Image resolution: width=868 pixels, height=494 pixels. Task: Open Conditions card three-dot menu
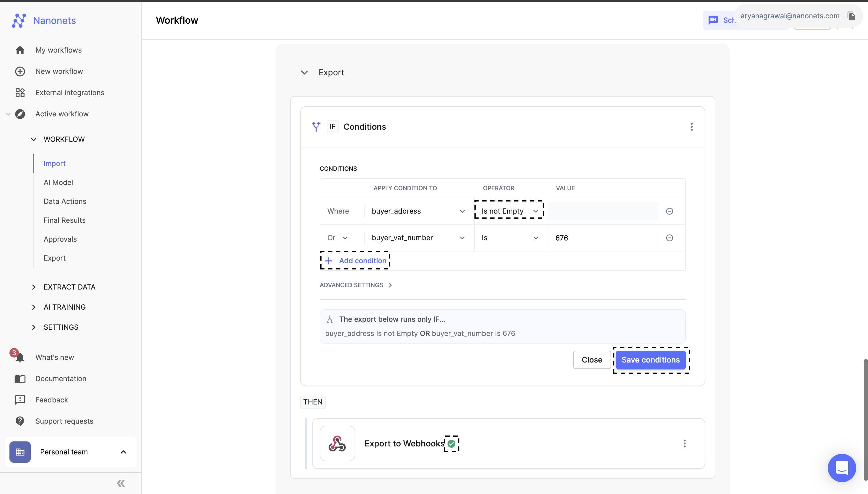coord(691,126)
